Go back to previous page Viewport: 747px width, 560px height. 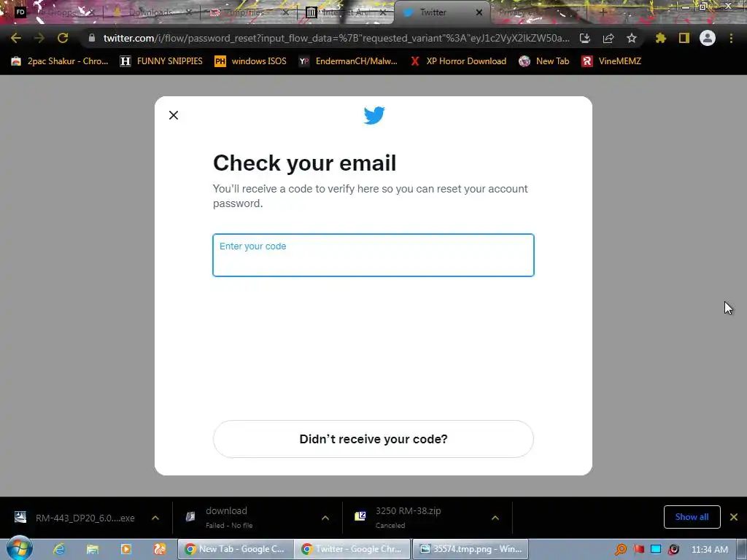pyautogui.click(x=16, y=38)
